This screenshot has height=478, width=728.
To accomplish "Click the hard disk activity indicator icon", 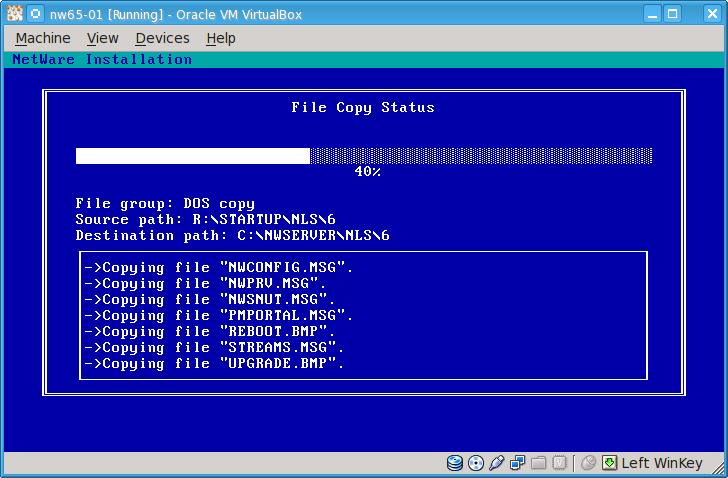I will (456, 463).
